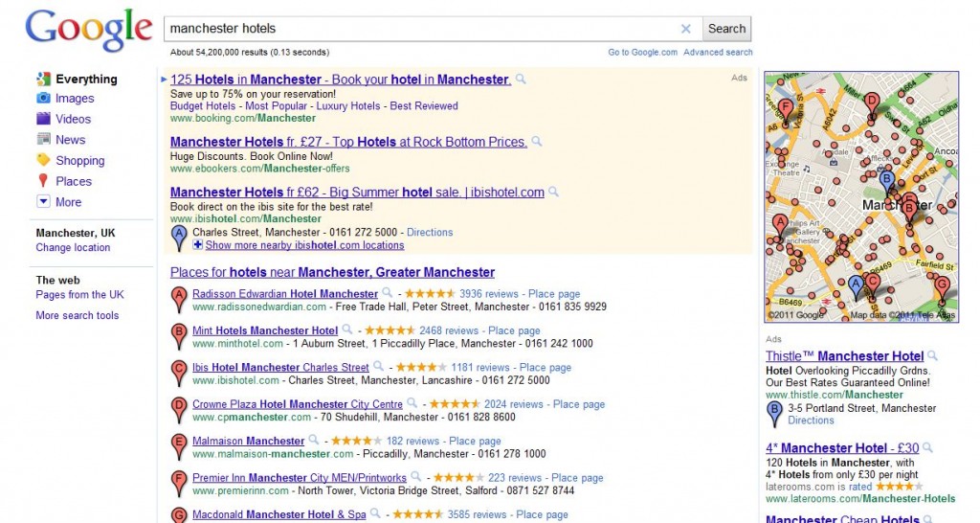This screenshot has width=980, height=523.
Task: Click map pin B beside Mint Hotels listing
Action: 179,336
